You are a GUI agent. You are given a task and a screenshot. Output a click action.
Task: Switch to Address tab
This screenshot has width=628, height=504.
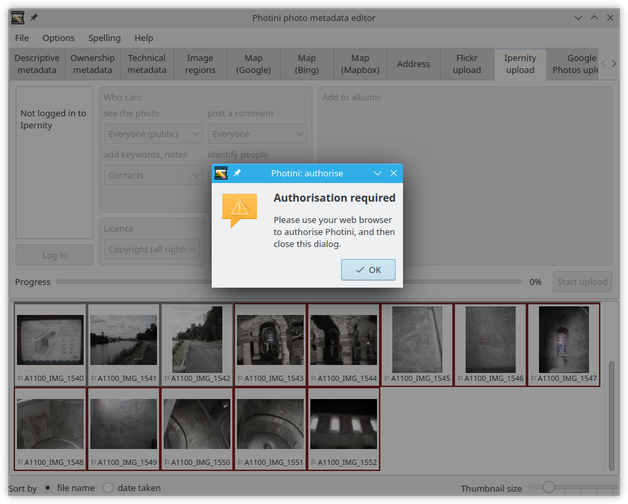[413, 64]
